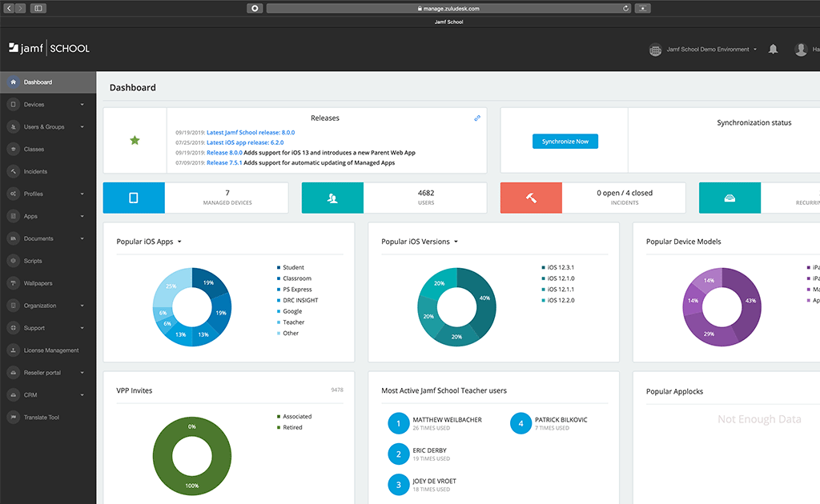Click the Jamf School logo

[49, 49]
